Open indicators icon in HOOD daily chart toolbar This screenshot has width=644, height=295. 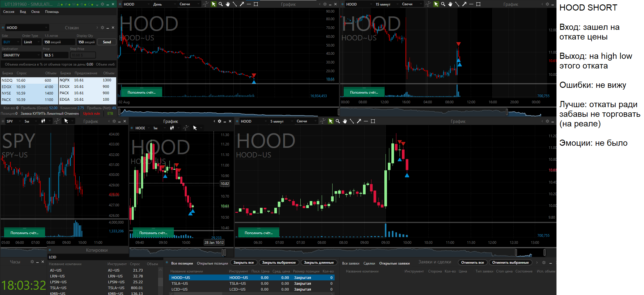coord(206,4)
